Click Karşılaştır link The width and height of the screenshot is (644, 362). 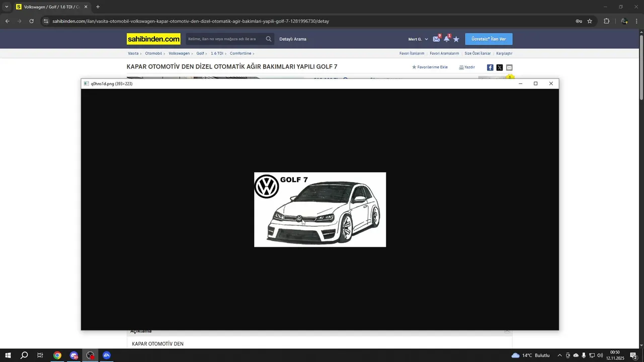pyautogui.click(x=504, y=53)
